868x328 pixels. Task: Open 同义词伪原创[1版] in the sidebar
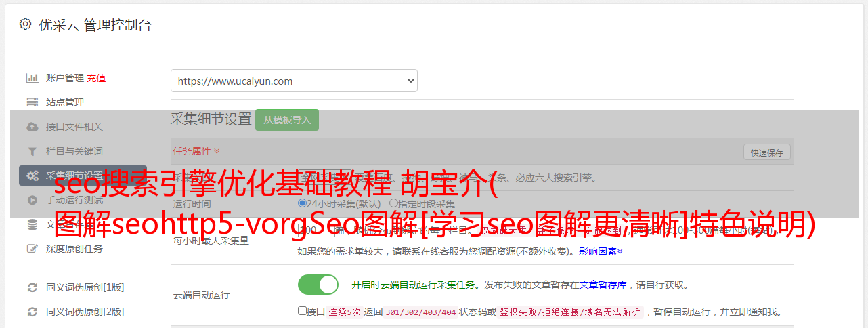coord(85,287)
